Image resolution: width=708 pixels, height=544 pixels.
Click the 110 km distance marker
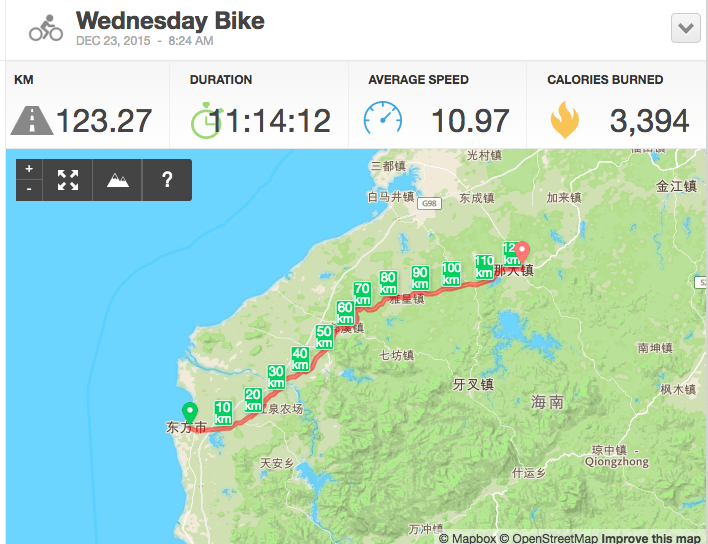(484, 266)
